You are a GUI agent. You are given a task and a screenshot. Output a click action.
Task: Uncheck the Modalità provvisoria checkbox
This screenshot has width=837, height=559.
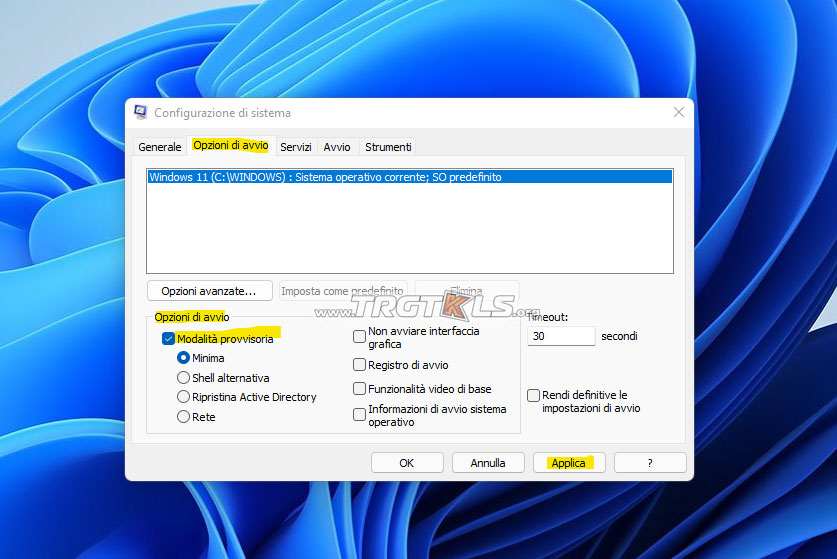(x=168, y=339)
